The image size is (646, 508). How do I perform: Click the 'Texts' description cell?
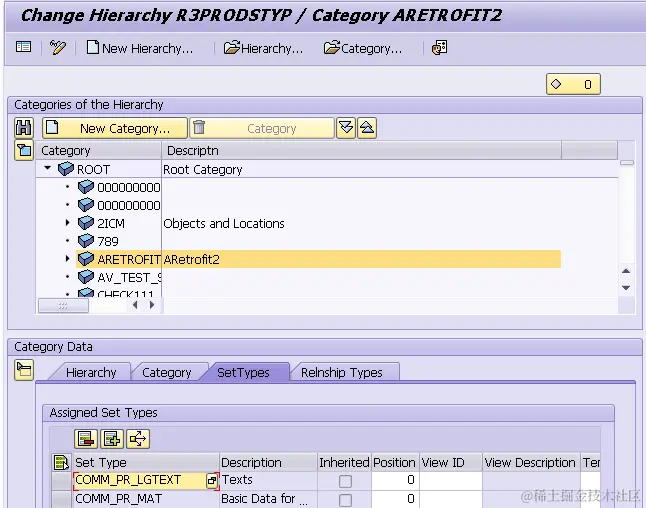[x=268, y=480]
